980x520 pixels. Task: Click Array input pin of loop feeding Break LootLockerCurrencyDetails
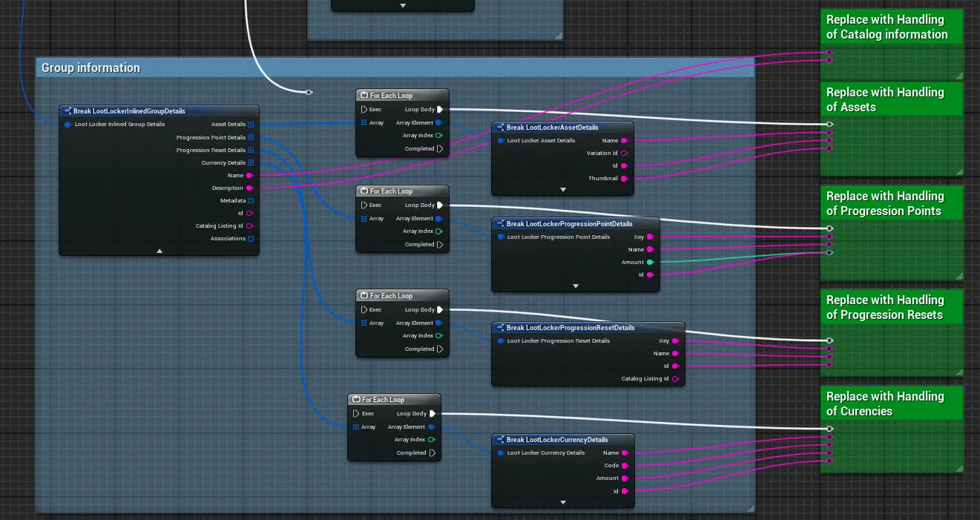coord(356,427)
